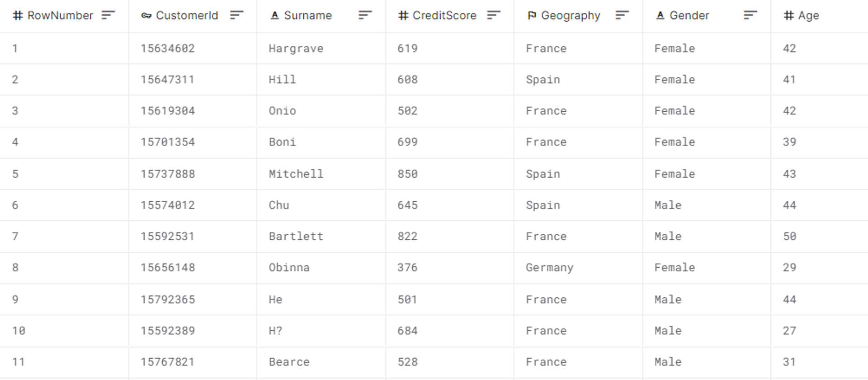868x380 pixels.
Task: Click the sort icon on RowNumber column
Action: [x=108, y=15]
